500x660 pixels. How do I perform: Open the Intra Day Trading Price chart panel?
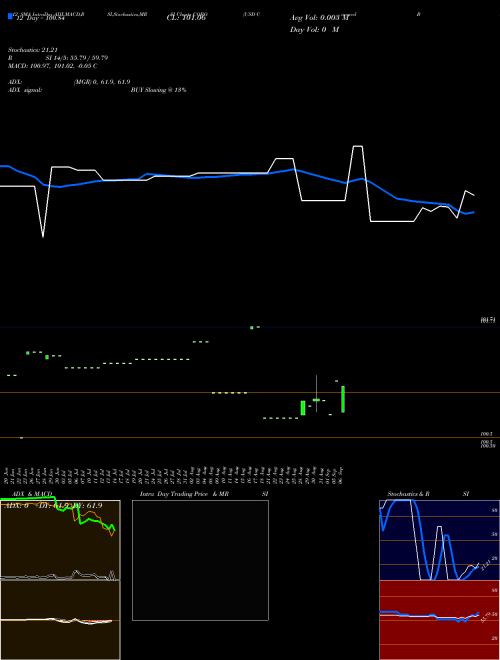click(x=200, y=560)
